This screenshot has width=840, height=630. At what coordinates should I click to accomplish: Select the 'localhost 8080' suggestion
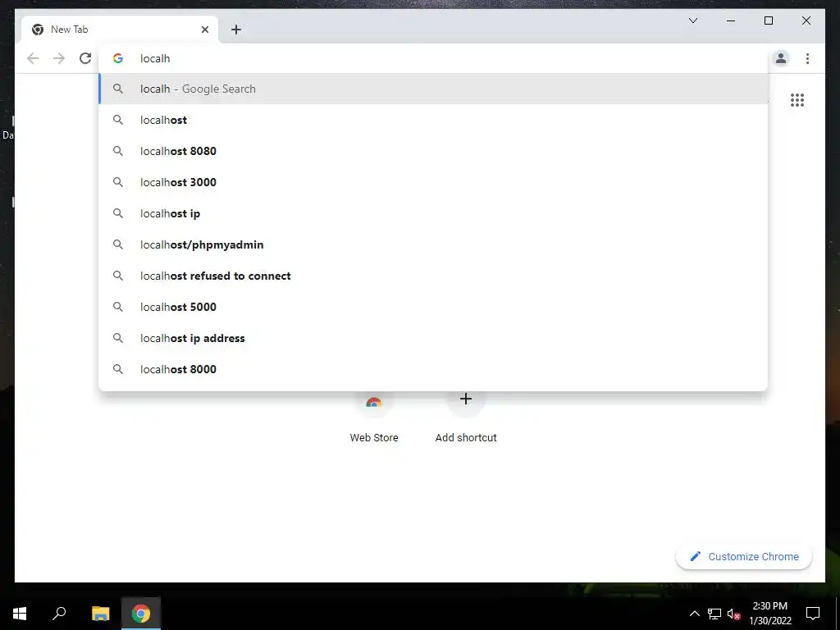coord(433,151)
